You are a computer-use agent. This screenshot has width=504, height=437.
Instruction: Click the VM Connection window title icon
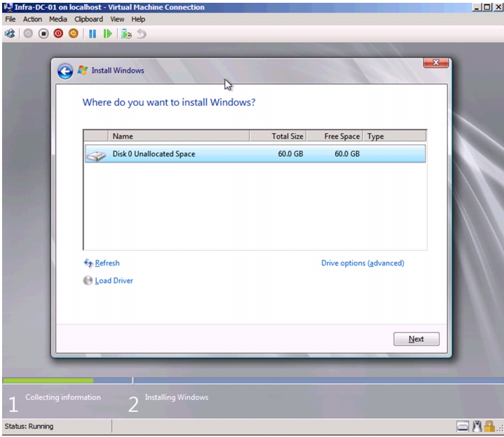pos(8,7)
